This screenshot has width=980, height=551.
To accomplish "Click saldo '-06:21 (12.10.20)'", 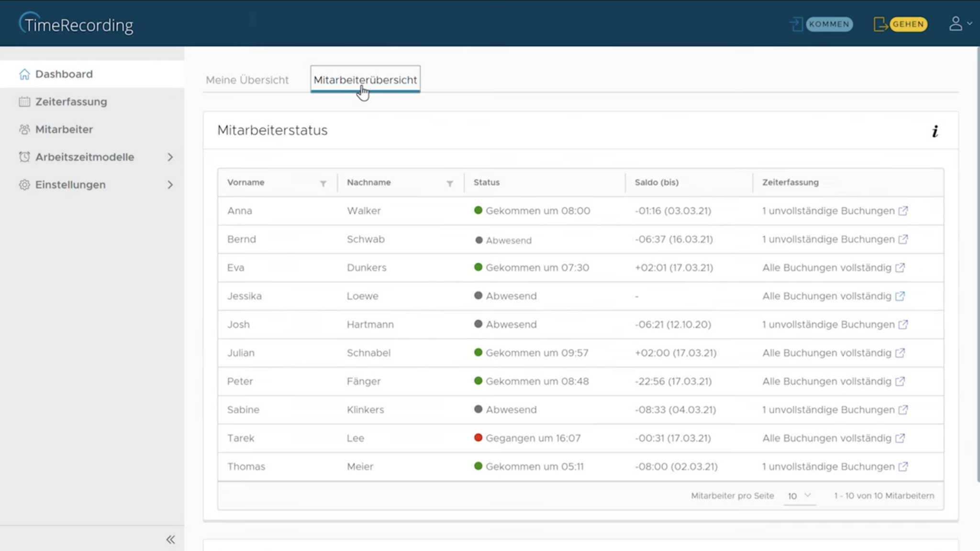I will click(673, 324).
